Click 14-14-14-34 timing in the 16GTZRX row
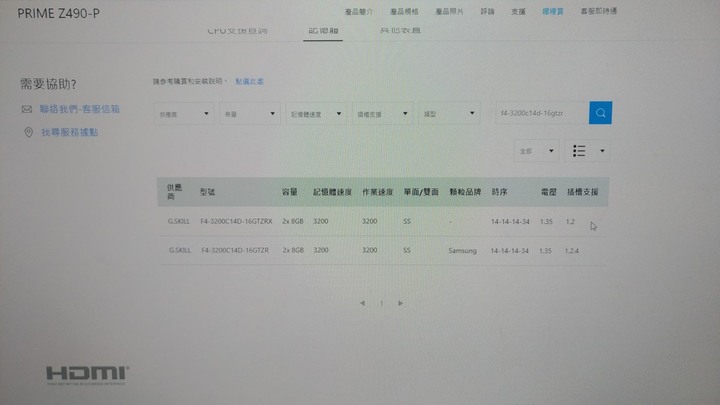Viewport: 720px width, 405px height. [510, 221]
